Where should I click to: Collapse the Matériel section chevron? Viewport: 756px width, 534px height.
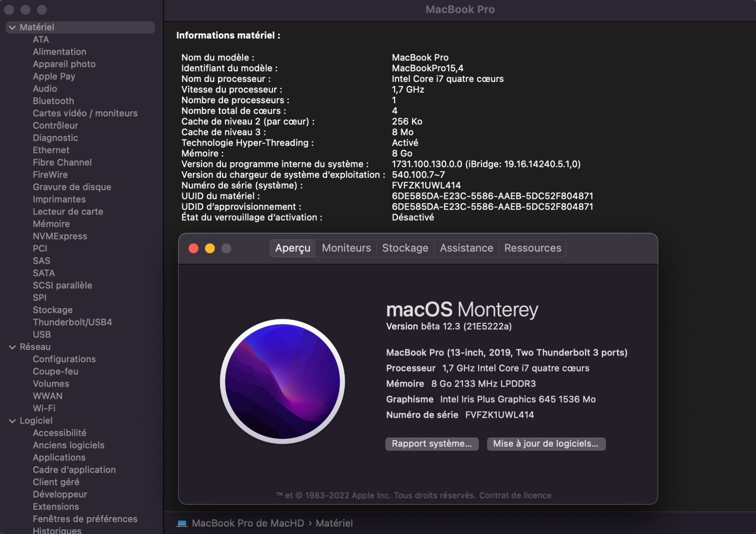click(12, 28)
